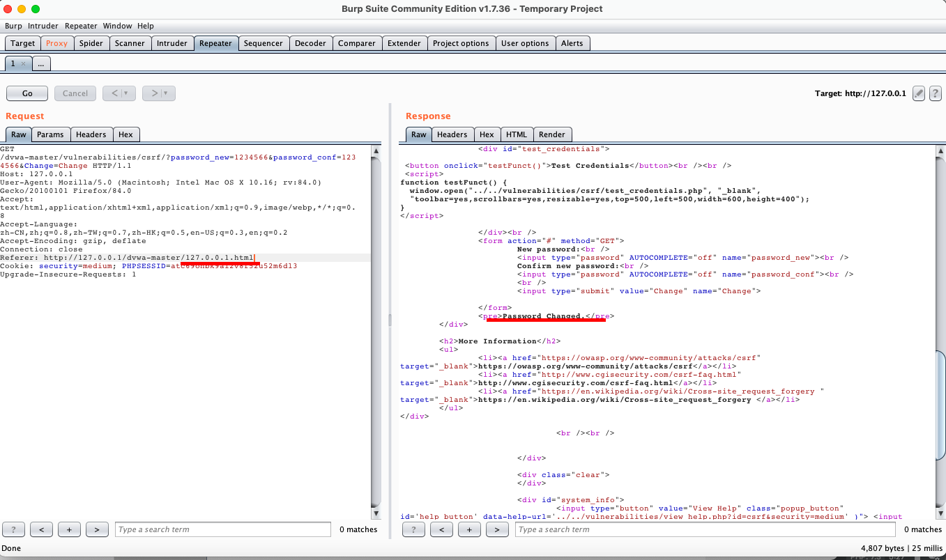Open a new Repeater tab with the ellipsis tab
The height and width of the screenshot is (560, 946).
click(x=41, y=63)
